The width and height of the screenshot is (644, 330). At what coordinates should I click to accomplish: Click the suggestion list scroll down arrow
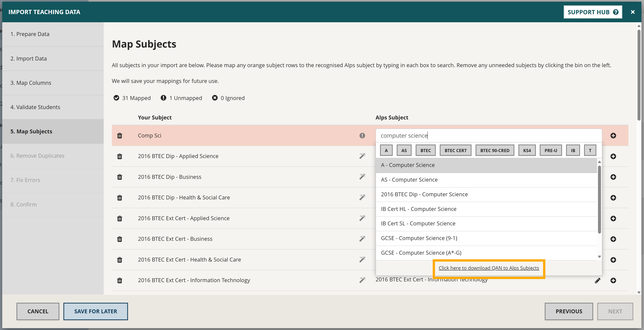pos(599,257)
